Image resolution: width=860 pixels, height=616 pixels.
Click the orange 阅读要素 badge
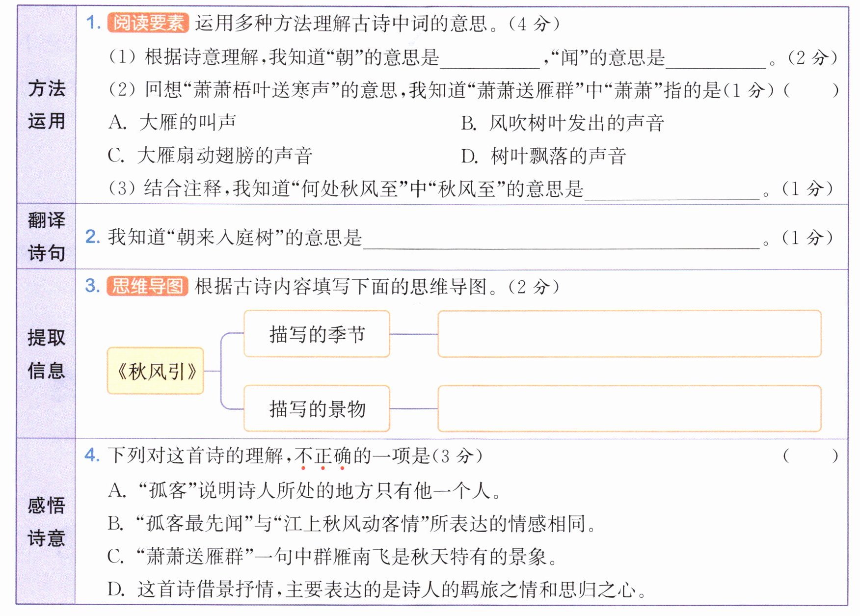click(x=148, y=23)
